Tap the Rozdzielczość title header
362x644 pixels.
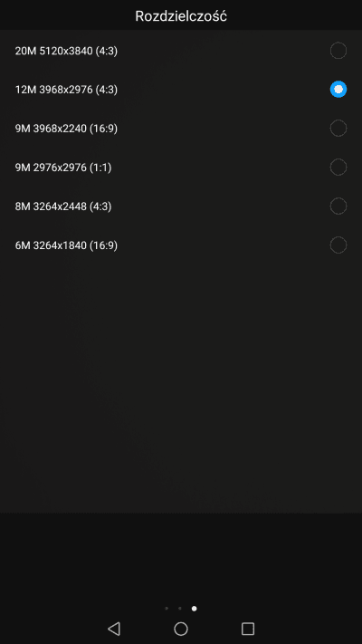181,16
